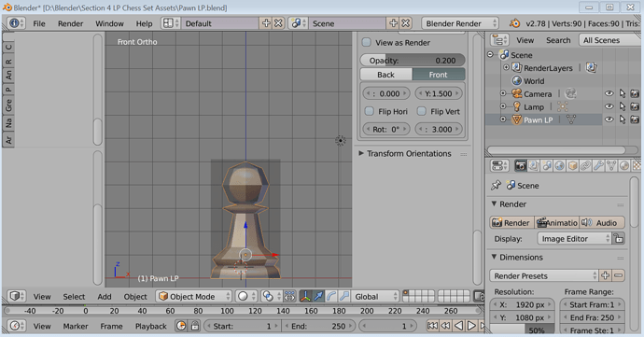Open the Render menu in top bar
The width and height of the screenshot is (644, 337).
point(71,23)
